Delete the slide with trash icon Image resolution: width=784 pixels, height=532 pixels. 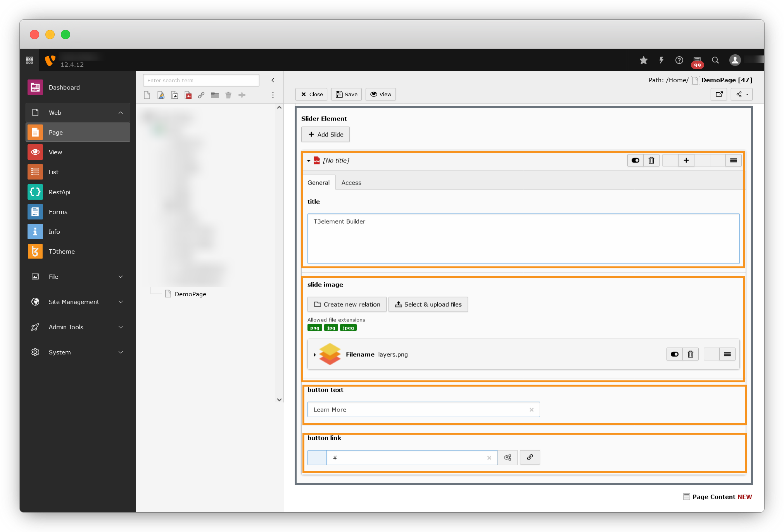[x=651, y=161]
